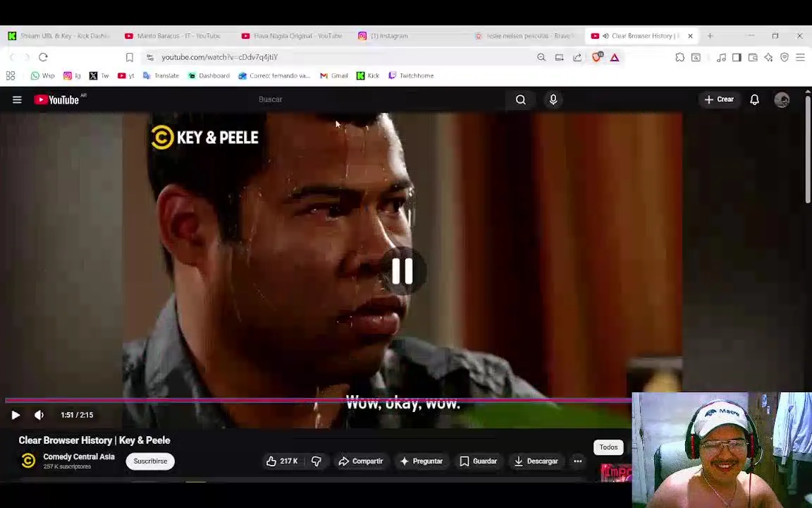Open the browser main menu

pyautogui.click(x=800, y=58)
